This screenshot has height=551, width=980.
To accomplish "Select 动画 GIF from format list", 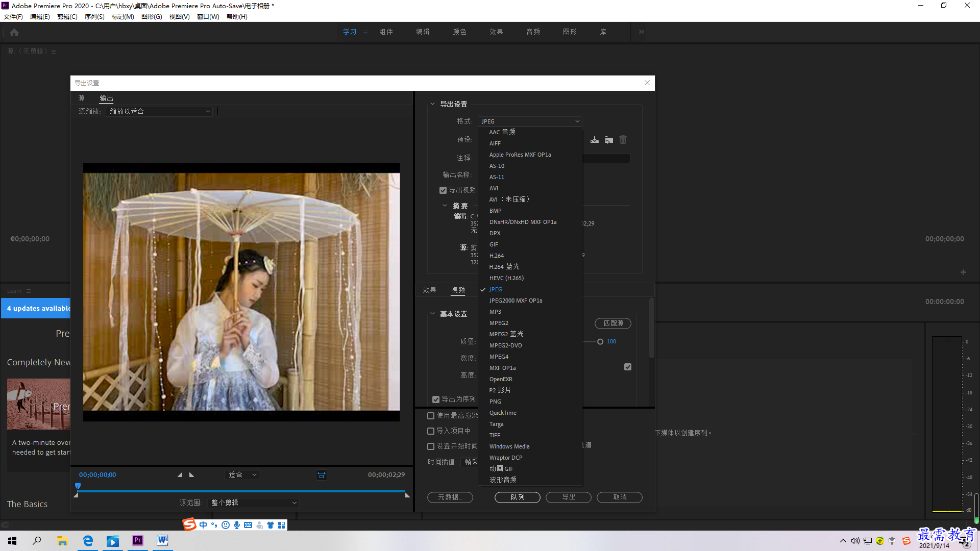I will tap(530, 468).
